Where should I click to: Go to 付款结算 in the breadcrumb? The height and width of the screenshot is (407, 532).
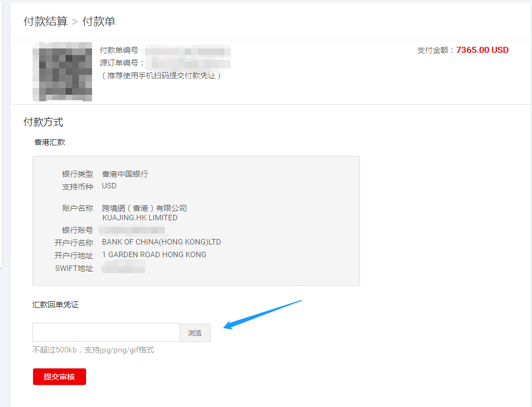(x=45, y=21)
